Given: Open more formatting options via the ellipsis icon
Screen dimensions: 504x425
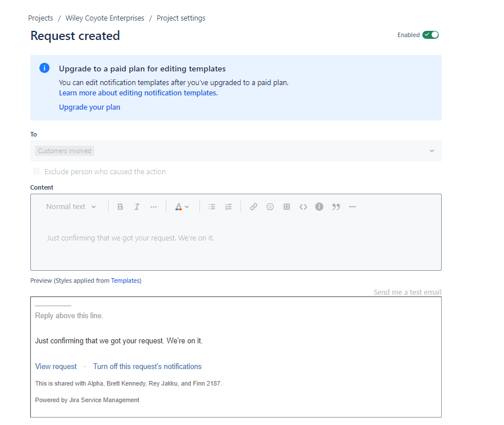Looking at the screenshot, I should point(153,206).
